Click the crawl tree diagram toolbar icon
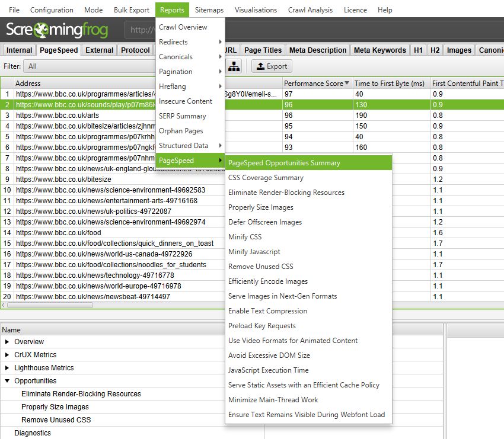The width and height of the screenshot is (504, 439). (x=234, y=66)
